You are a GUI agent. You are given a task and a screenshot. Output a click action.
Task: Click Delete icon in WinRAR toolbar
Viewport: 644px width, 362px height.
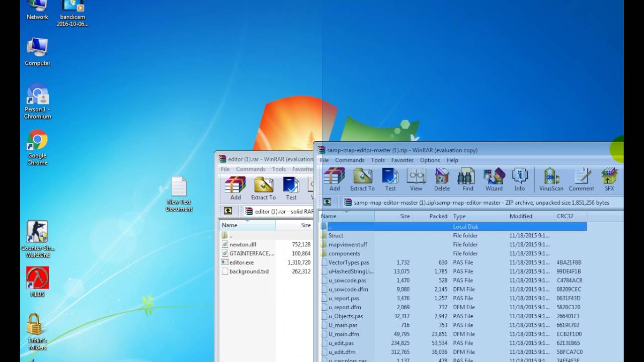(x=442, y=179)
